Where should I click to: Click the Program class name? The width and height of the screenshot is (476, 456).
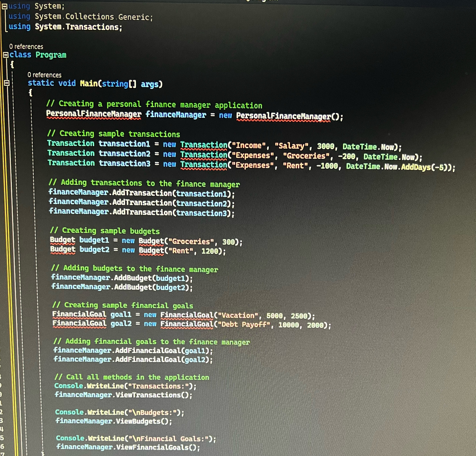51,55
